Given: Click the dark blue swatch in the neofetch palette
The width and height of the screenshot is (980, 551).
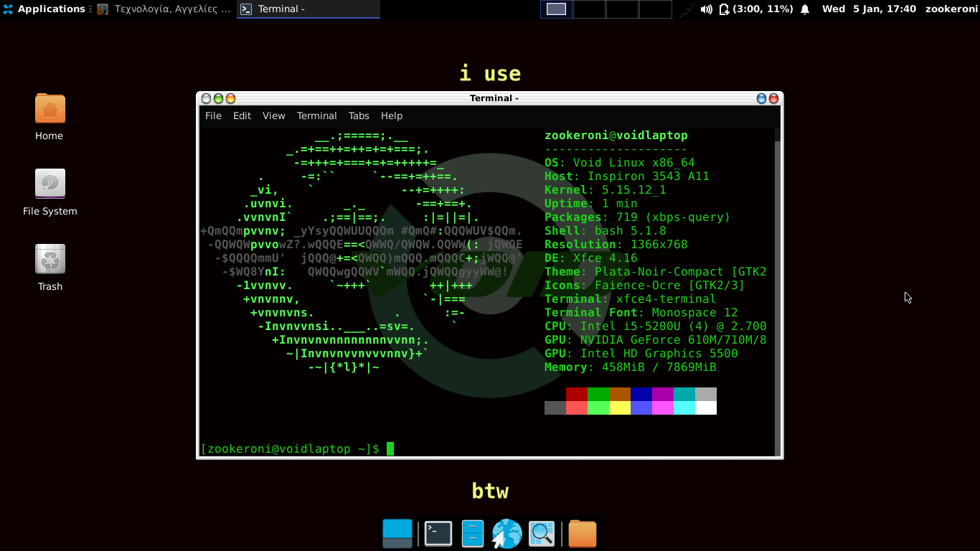Looking at the screenshot, I should click(x=641, y=394).
